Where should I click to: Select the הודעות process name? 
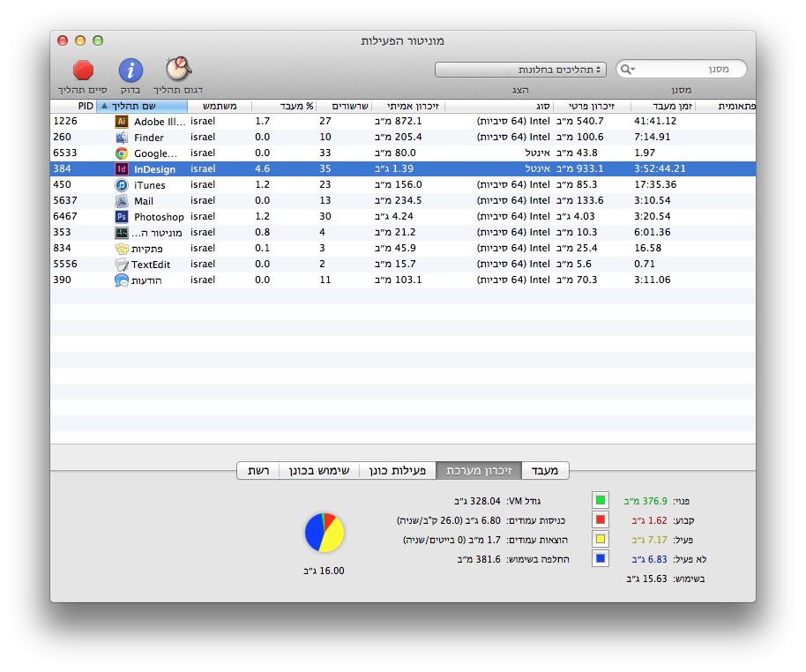[146, 280]
